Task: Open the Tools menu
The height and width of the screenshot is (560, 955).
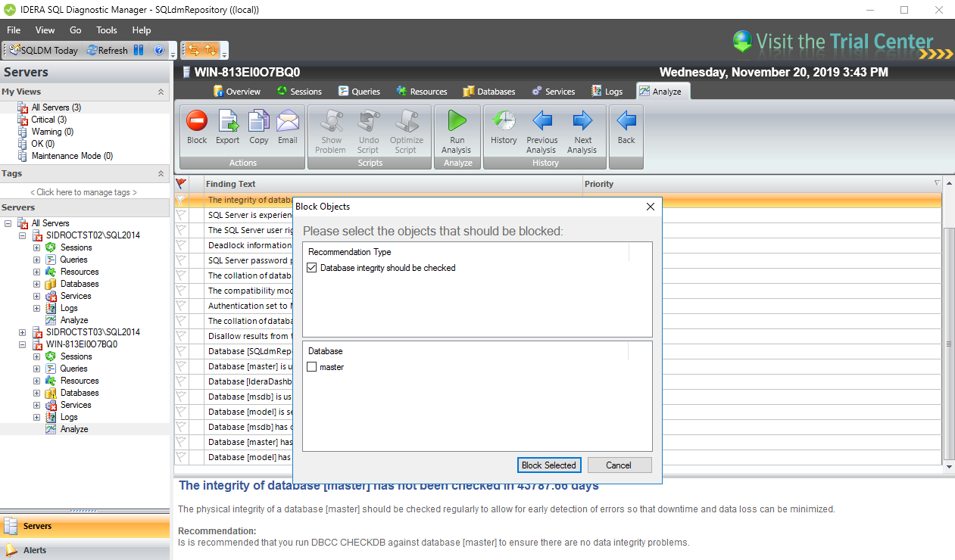Action: (107, 30)
